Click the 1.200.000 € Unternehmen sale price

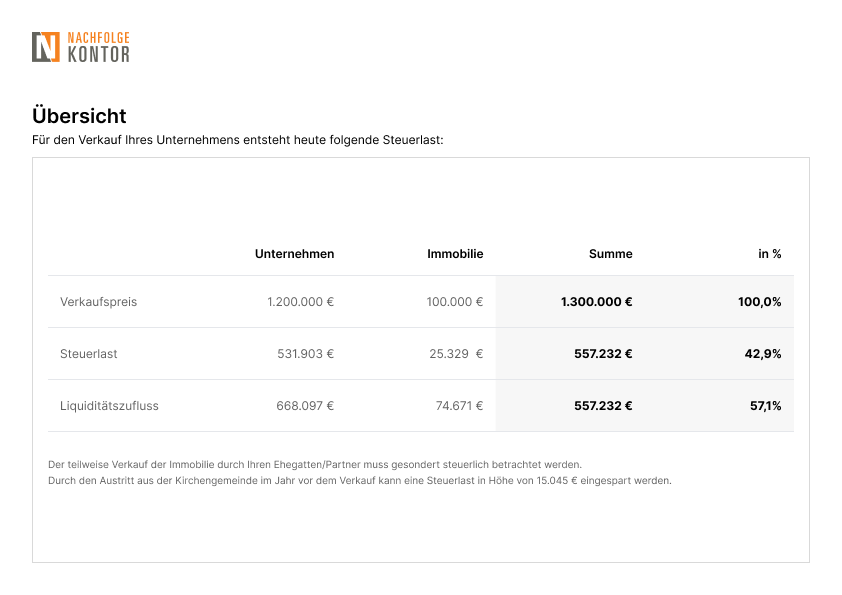(301, 302)
